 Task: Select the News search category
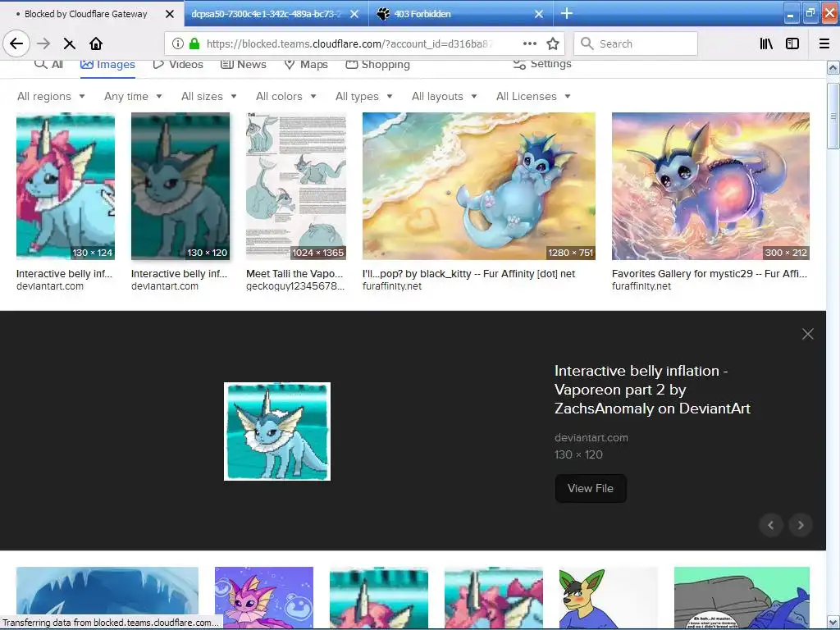[244, 64]
